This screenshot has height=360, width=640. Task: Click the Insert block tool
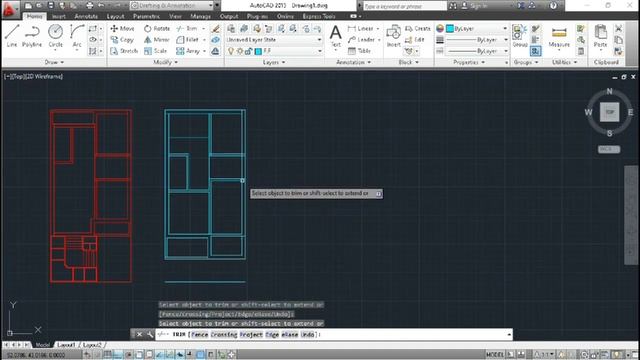click(393, 36)
